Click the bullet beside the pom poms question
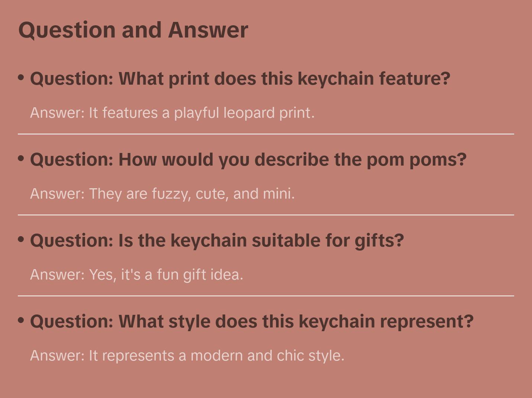Screen dimensions: 532x398 tap(21, 159)
